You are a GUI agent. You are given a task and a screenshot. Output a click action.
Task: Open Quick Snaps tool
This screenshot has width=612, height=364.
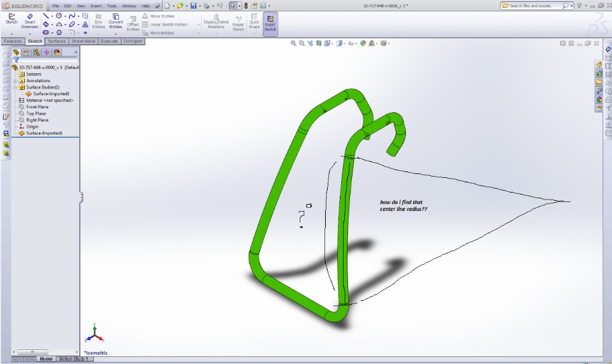pos(254,21)
